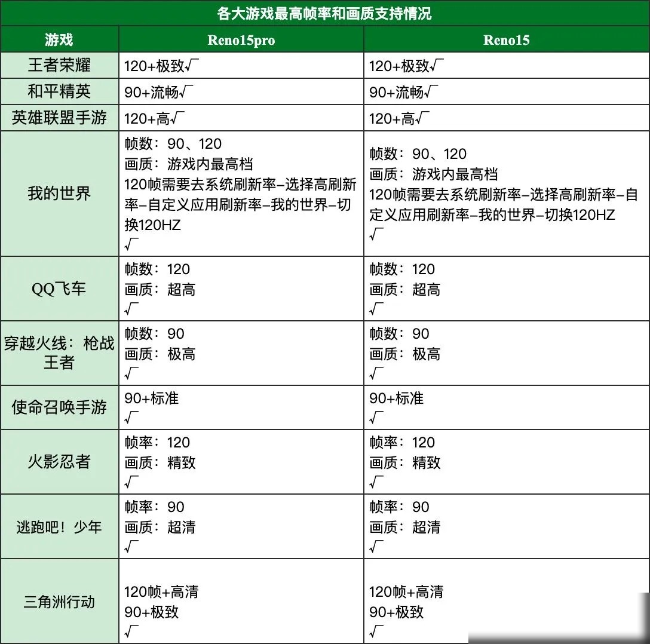Click 画质：超高 in Reno15 QQ飞车 cell

pyautogui.click(x=404, y=289)
